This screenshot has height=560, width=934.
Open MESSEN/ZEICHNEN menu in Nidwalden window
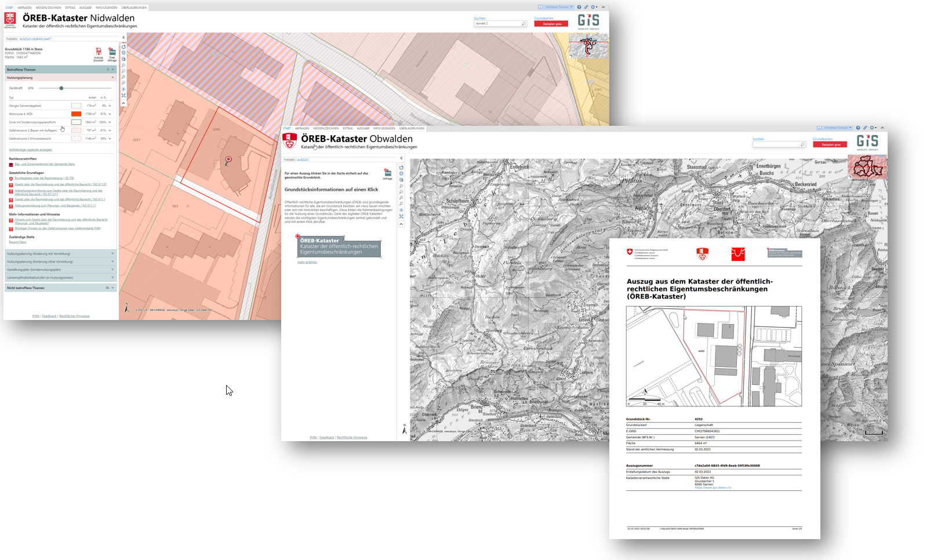pos(48,8)
